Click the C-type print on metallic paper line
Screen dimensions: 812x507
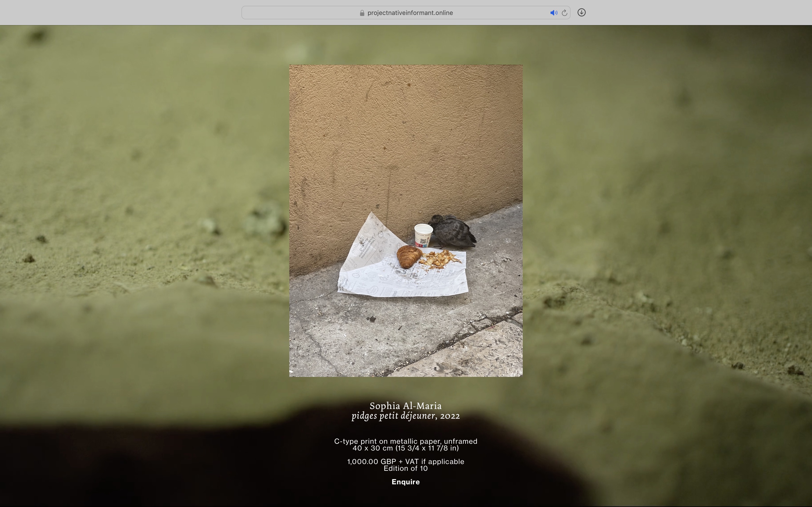point(406,441)
